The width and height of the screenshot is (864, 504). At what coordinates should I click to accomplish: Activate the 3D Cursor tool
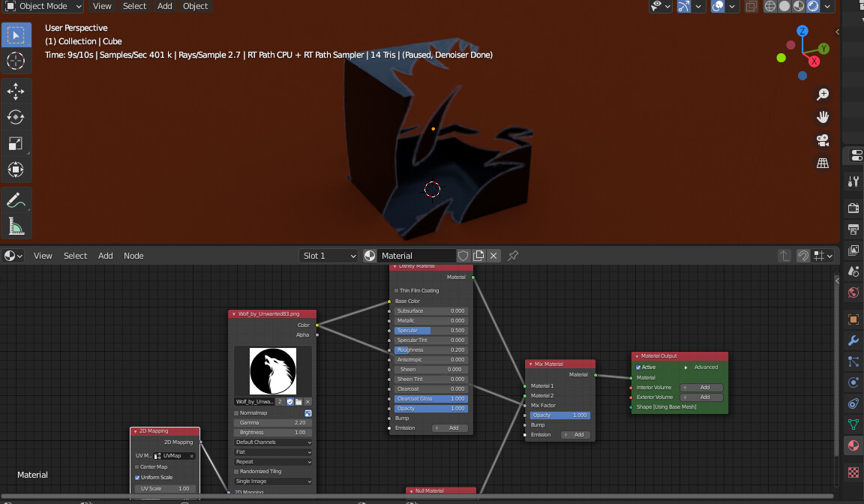(x=16, y=61)
